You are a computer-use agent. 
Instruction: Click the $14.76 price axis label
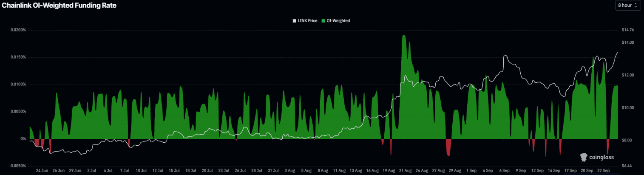pos(627,30)
